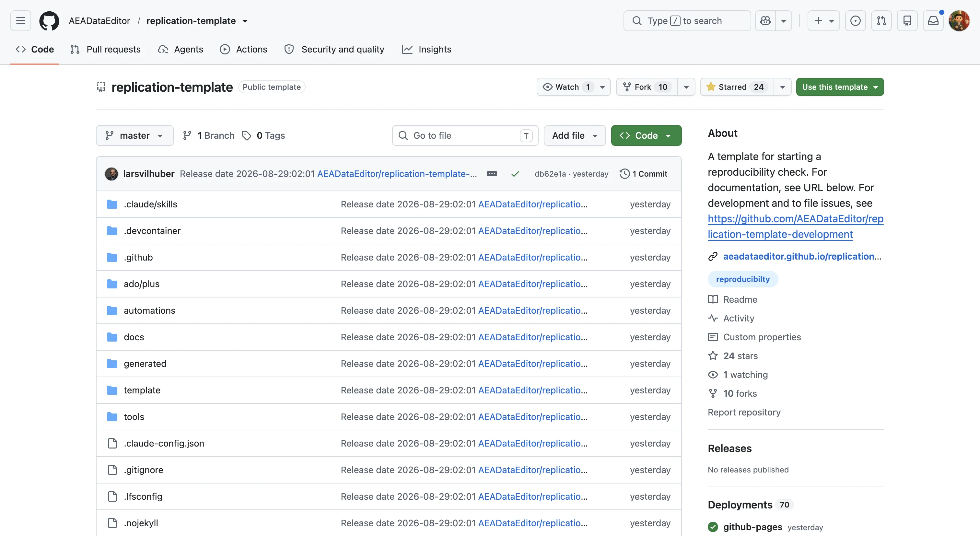Image resolution: width=980 pixels, height=536 pixels.
Task: Switch to the Pull requests tab
Action: point(105,50)
